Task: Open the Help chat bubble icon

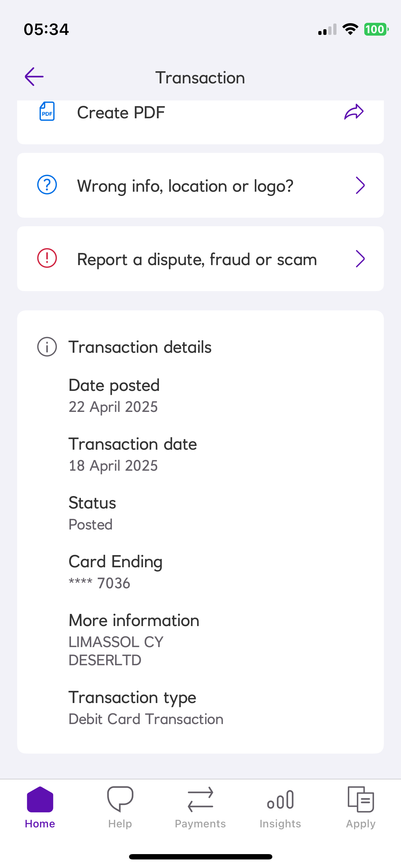Action: 120,799
